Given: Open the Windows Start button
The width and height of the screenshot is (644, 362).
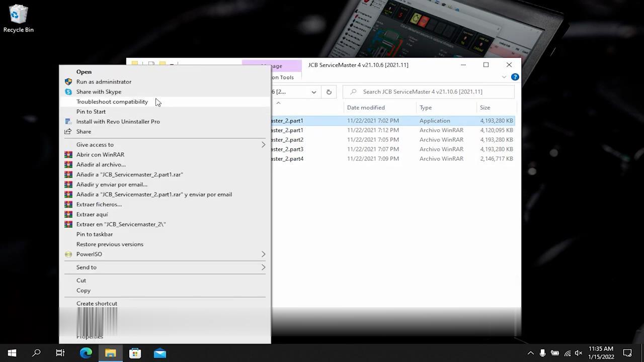Looking at the screenshot, I should (x=12, y=353).
